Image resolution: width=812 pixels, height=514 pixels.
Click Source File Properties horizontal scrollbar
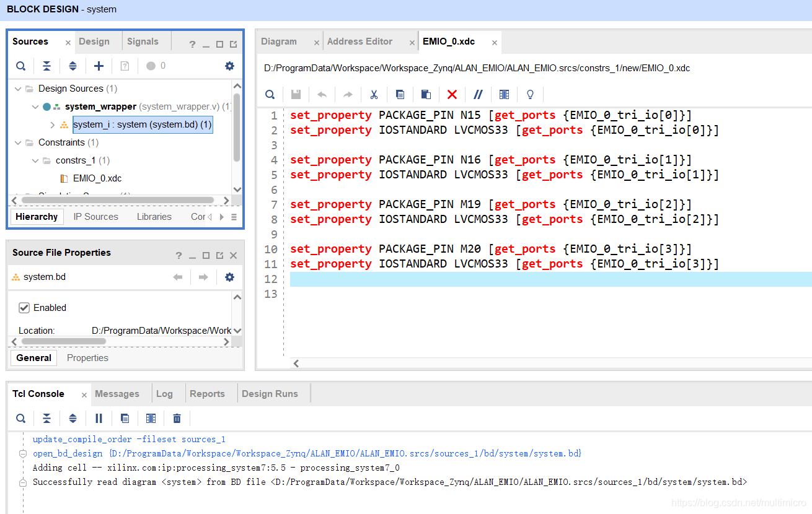(x=64, y=341)
